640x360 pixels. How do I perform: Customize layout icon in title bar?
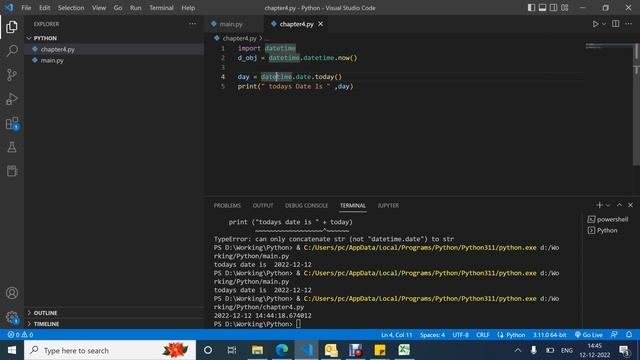(x=565, y=8)
